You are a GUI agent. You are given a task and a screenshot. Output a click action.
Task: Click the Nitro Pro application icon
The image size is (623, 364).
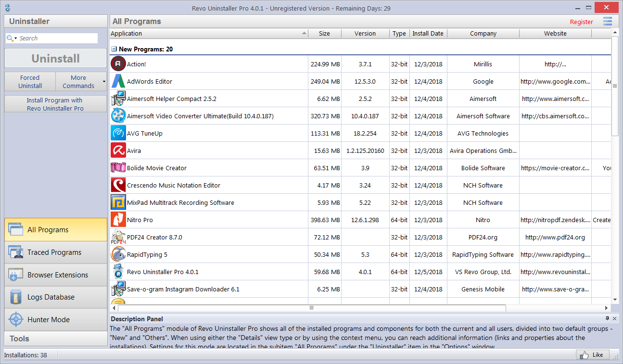[118, 220]
